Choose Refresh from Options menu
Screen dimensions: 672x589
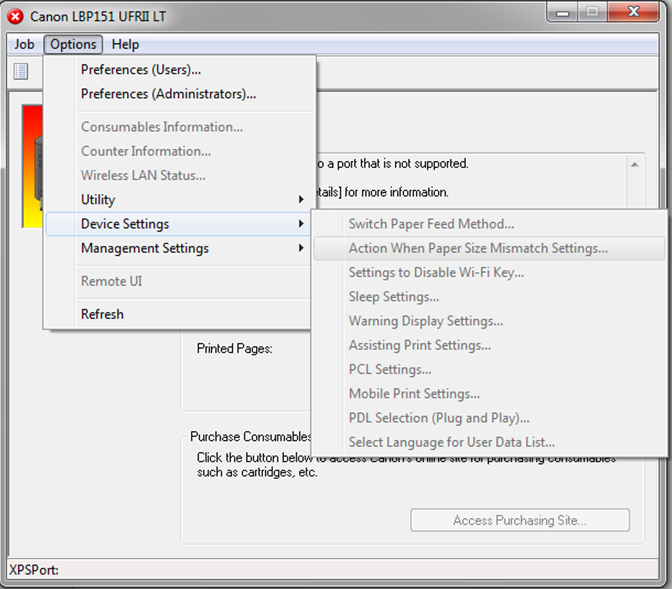point(178,314)
